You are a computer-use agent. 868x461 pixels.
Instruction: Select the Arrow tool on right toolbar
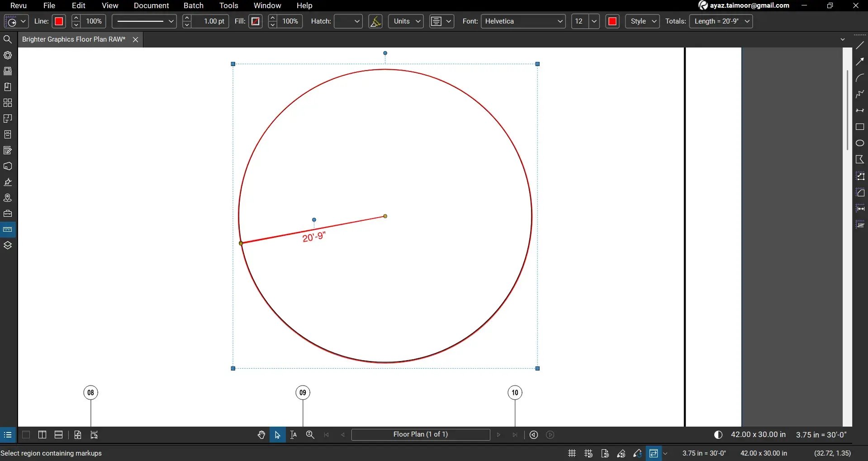860,61
